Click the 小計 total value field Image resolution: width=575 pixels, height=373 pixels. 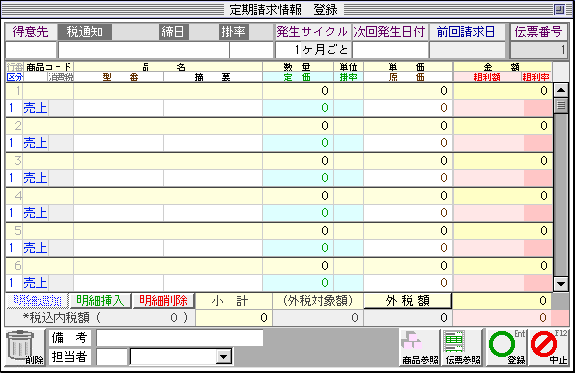(234, 318)
